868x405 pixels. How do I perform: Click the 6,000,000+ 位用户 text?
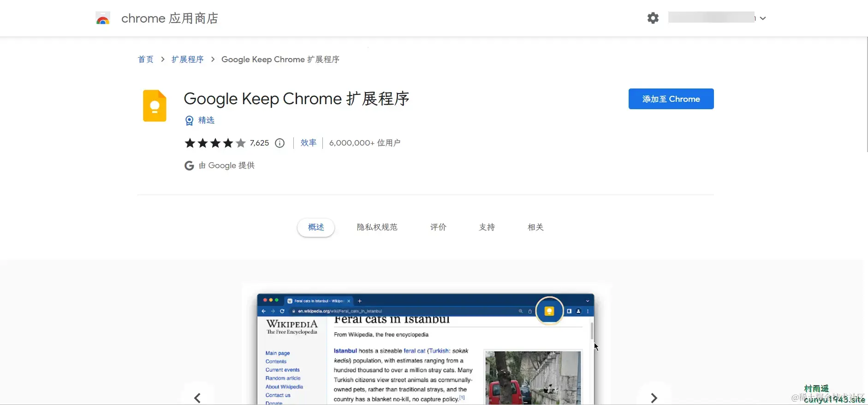[365, 143]
